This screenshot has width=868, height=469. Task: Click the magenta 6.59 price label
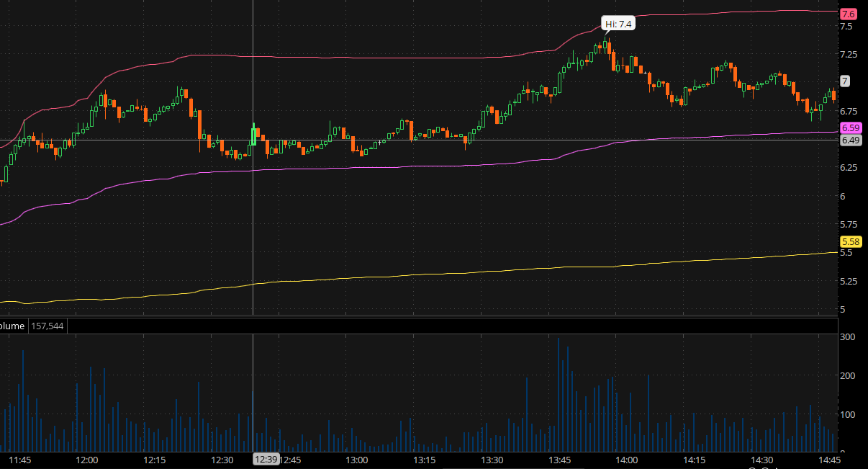pyautogui.click(x=851, y=128)
